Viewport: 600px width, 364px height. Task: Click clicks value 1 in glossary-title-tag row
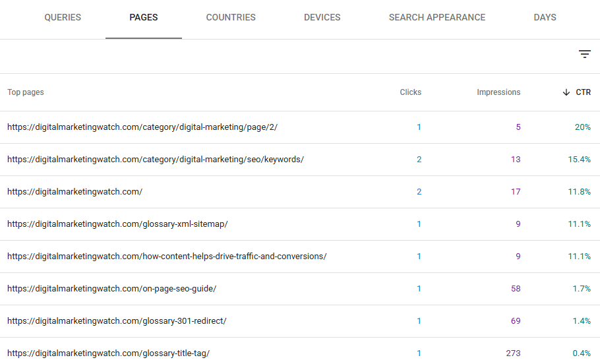(x=419, y=353)
